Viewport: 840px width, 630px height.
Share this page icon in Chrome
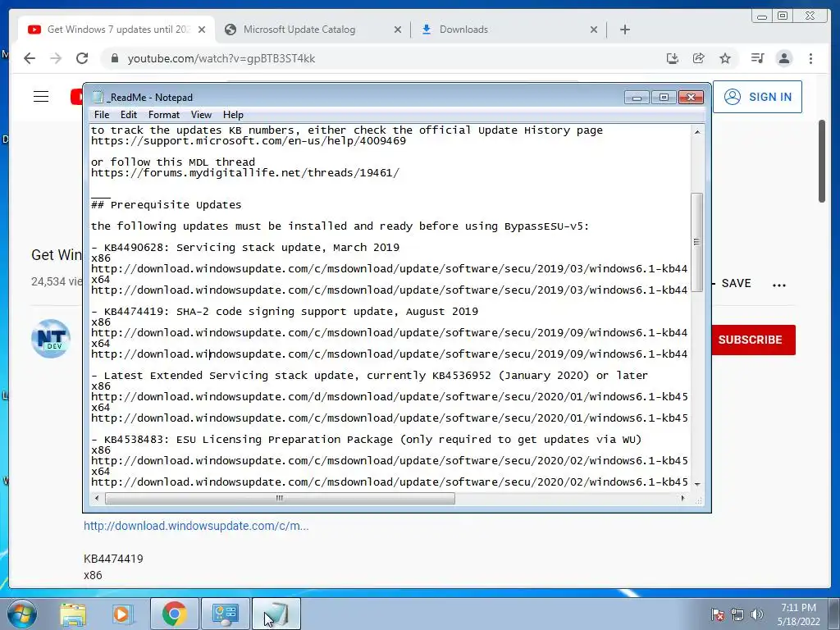coord(699,58)
